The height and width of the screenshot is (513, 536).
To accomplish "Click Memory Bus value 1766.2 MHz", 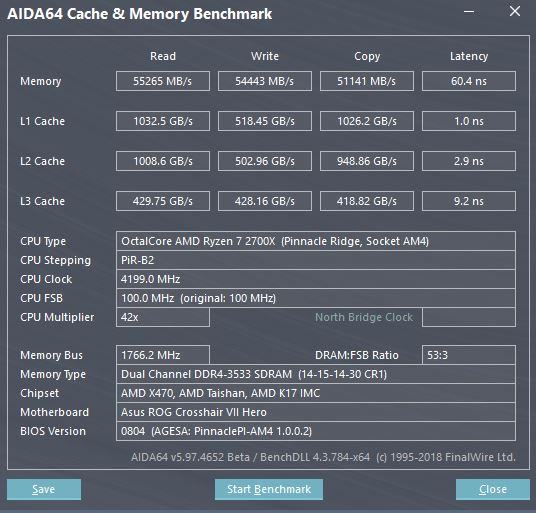I will pyautogui.click(x=163, y=355).
